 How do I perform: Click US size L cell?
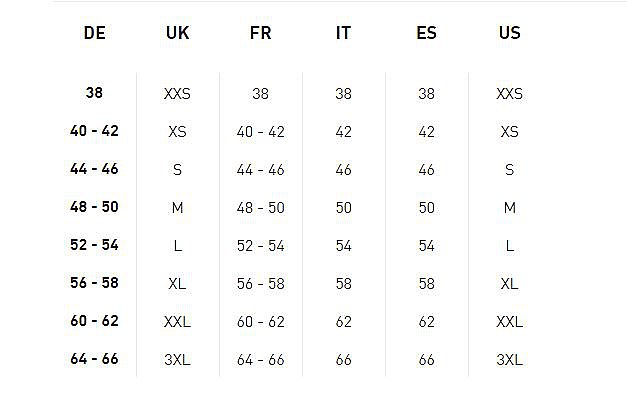click(x=509, y=245)
